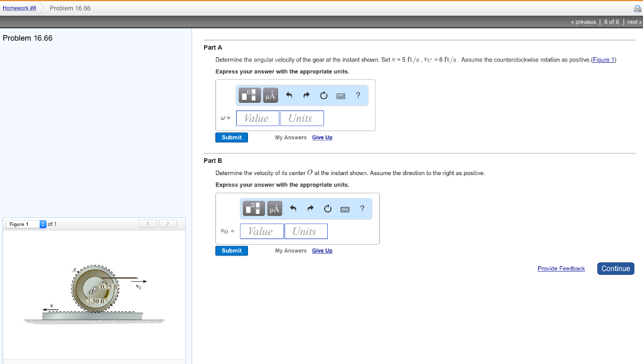The height and width of the screenshot is (364, 643).
Task: Click Give Up for Part B
Action: pyautogui.click(x=322, y=251)
